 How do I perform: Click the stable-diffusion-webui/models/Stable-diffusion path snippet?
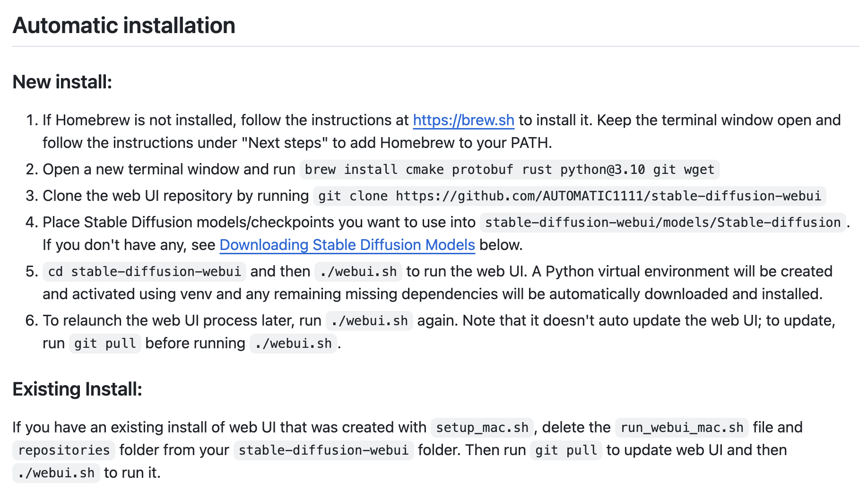[x=662, y=223]
